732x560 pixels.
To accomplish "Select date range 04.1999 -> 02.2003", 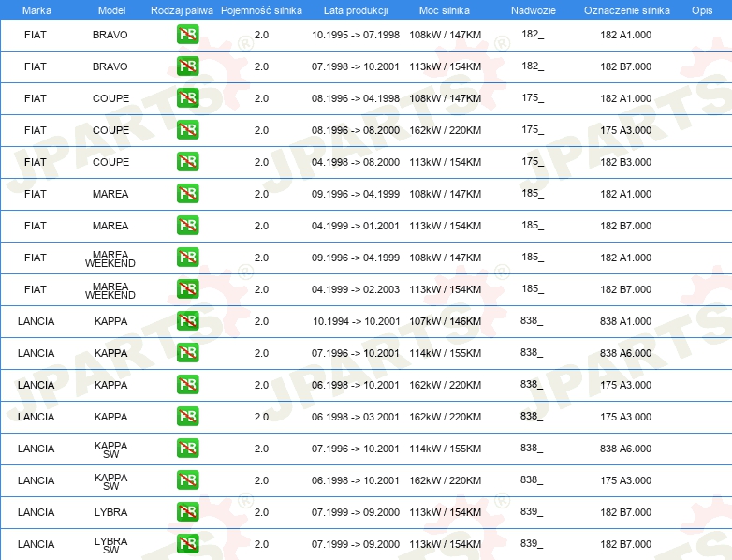I will (x=356, y=289).
